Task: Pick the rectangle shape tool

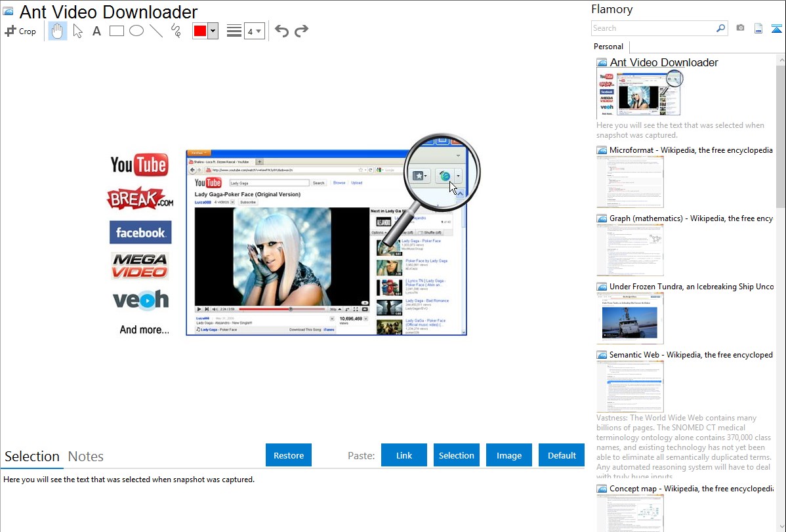Action: [116, 31]
